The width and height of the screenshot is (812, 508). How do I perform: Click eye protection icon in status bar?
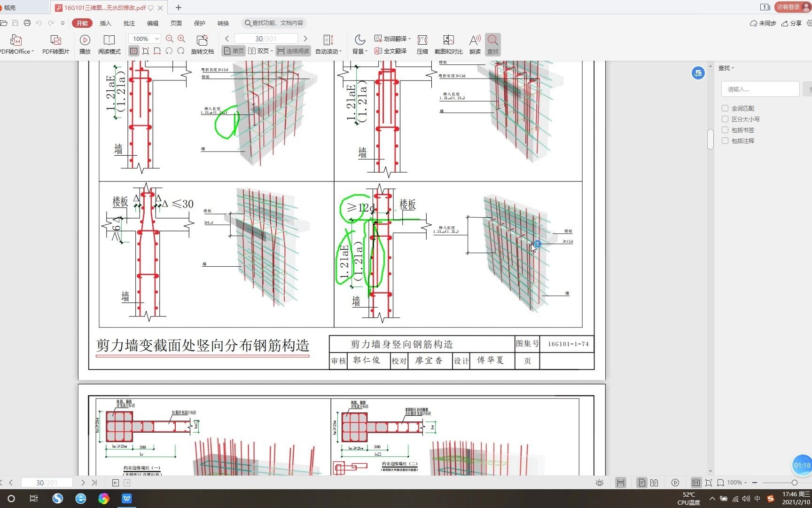599,483
